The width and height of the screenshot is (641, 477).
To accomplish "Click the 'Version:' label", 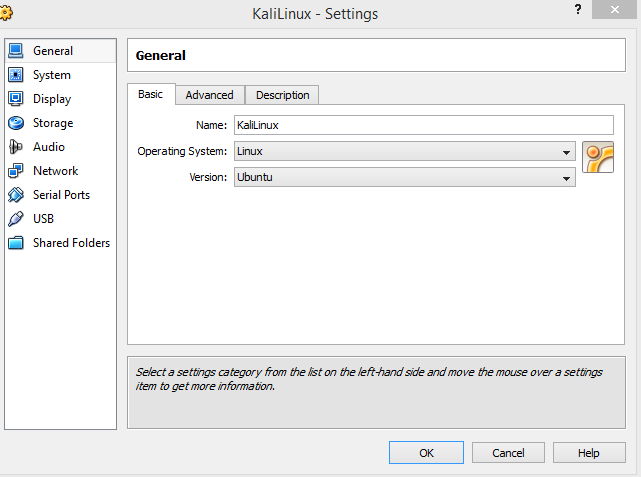I will click(x=208, y=177).
